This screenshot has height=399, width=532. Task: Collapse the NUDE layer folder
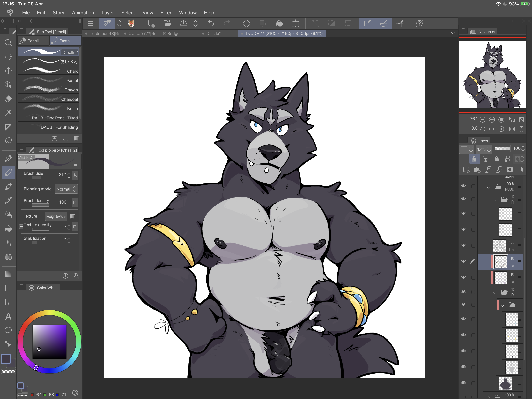click(x=488, y=187)
